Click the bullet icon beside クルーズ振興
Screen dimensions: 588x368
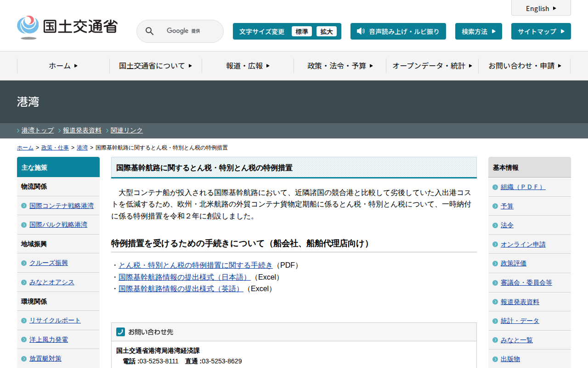coord(24,263)
